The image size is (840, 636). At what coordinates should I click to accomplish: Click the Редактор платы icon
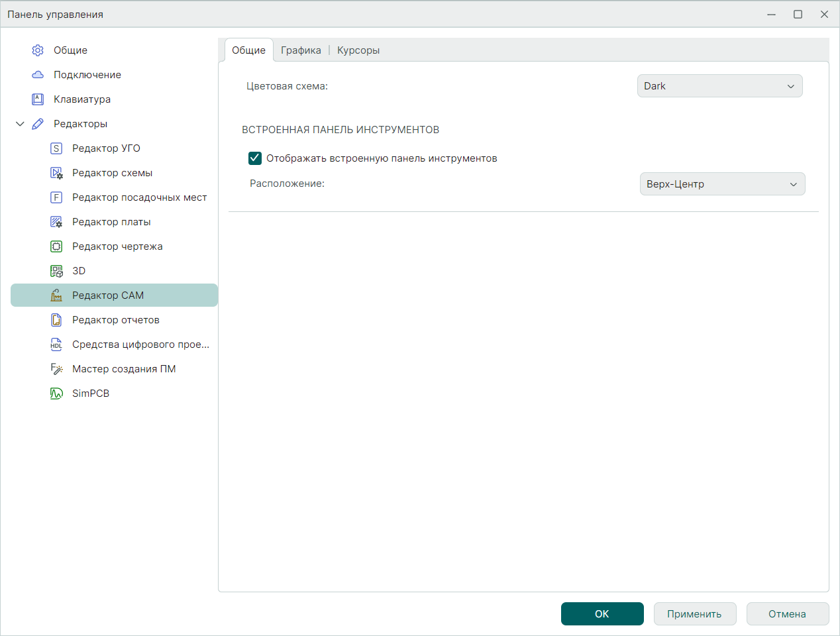[x=56, y=222]
